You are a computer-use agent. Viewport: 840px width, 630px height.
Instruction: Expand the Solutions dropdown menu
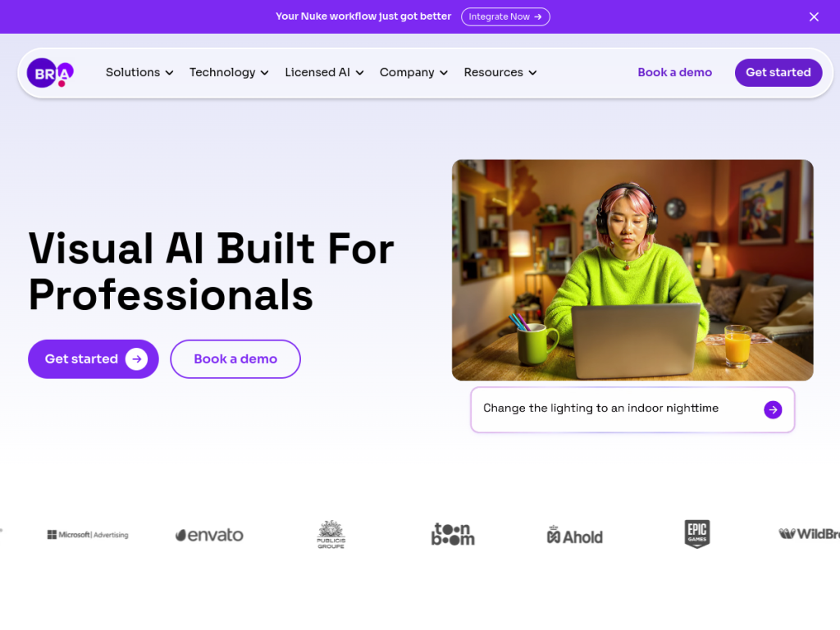139,72
